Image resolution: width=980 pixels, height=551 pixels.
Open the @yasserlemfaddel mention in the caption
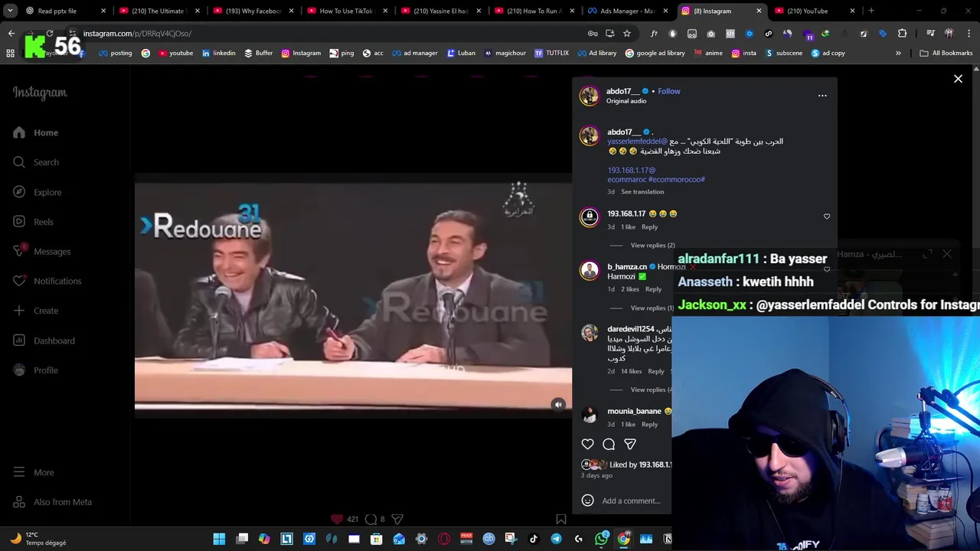pyautogui.click(x=638, y=142)
